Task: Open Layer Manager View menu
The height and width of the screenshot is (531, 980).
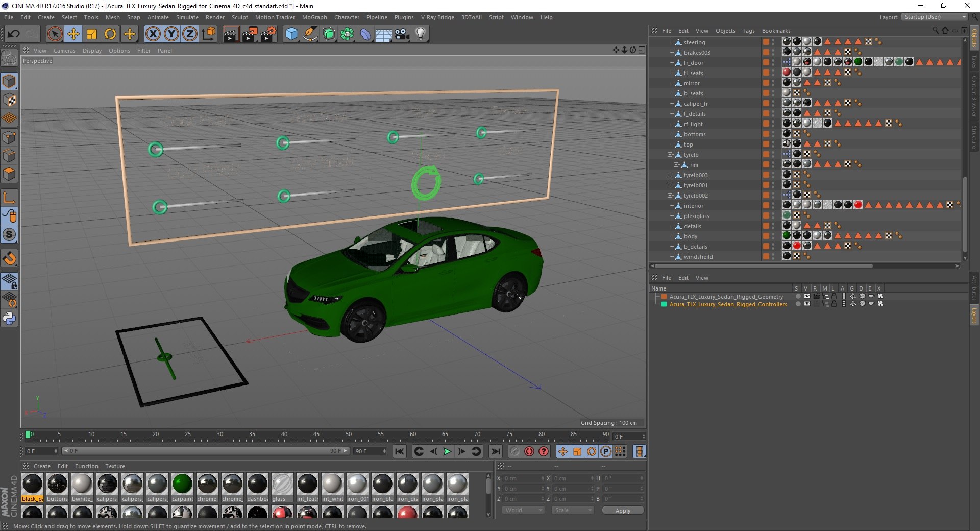Action: [702, 278]
